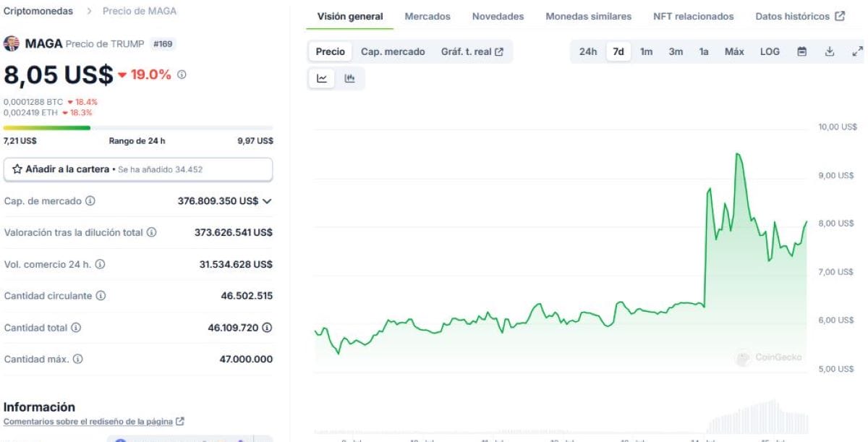Click info icon beside Cantidad máx.
Viewport: 868px width, 442px height.
point(78,360)
